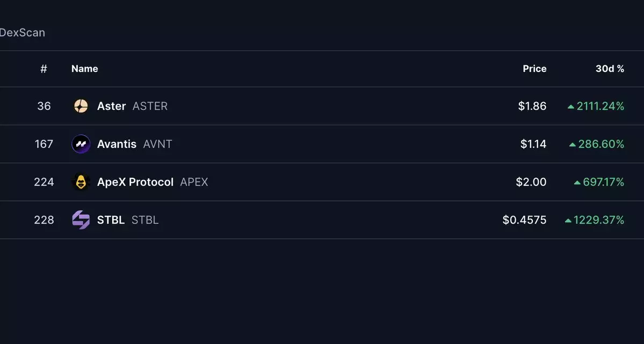
Task: Click the Avantis coin logo icon
Action: [x=81, y=144]
